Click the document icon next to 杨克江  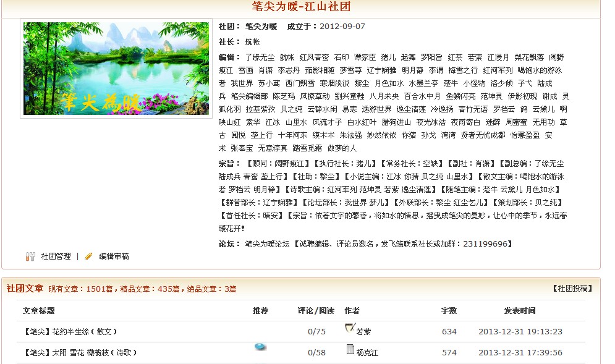(350, 350)
